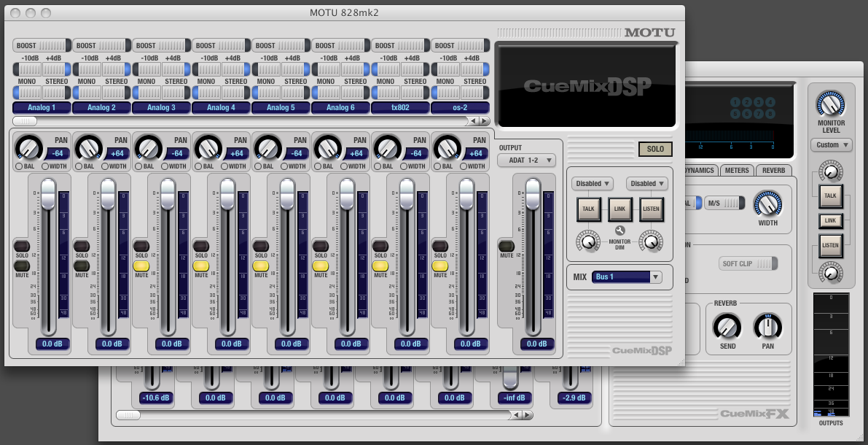Click the WIDTH knob in back window
The image size is (868, 445).
pos(767,204)
